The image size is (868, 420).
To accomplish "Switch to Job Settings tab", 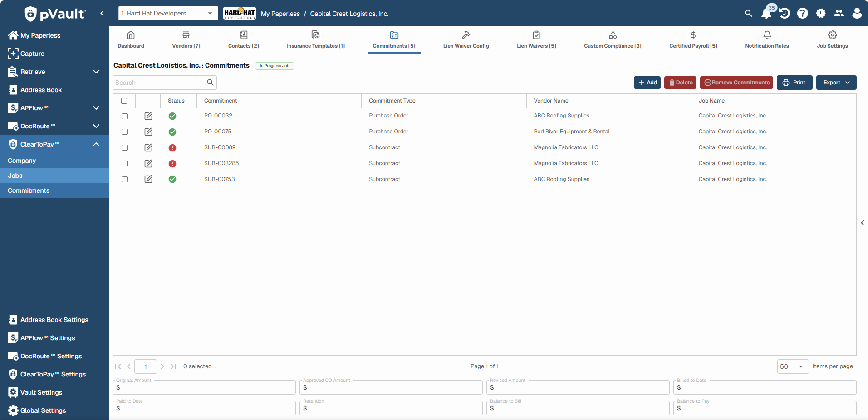I will click(832, 39).
